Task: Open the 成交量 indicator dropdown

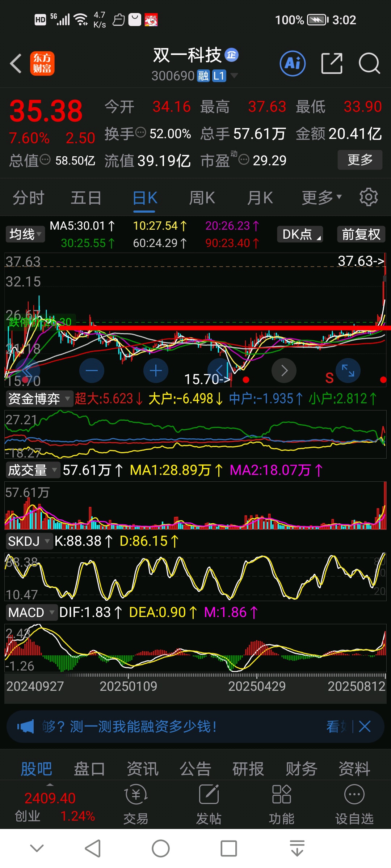Action: pos(32,470)
